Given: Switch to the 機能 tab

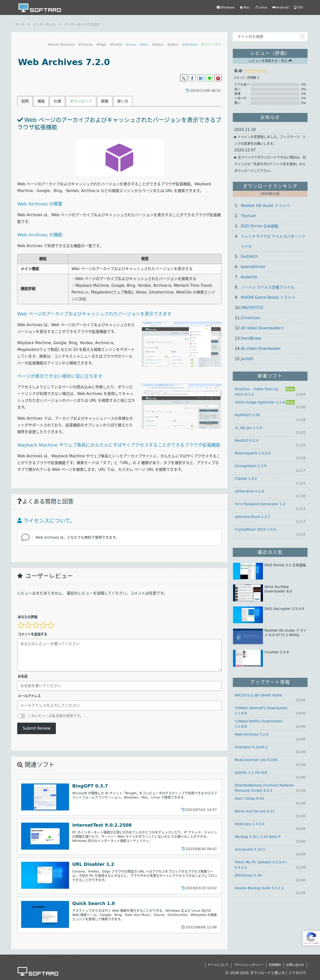Looking at the screenshot, I should point(41,101).
